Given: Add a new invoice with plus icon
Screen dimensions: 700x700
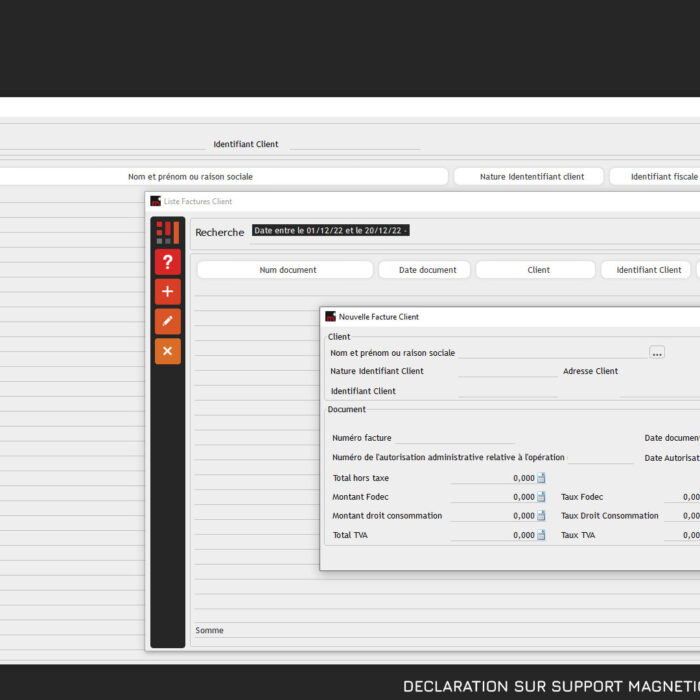Looking at the screenshot, I should 167,292.
